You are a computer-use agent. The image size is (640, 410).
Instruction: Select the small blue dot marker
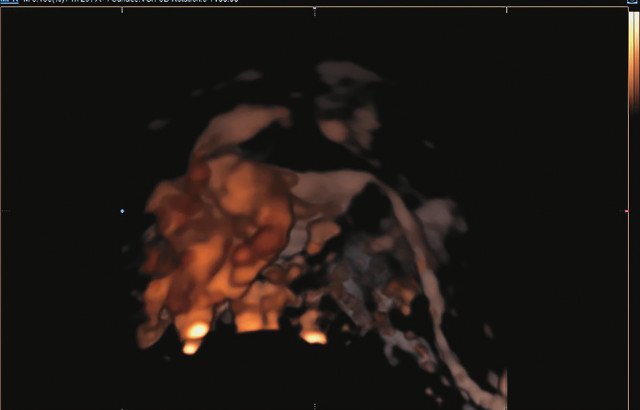[122, 211]
